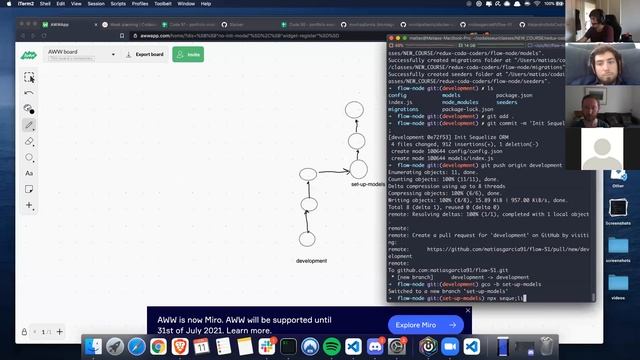Open the Help menu
The width and height of the screenshot is (640, 360).
[x=206, y=4]
